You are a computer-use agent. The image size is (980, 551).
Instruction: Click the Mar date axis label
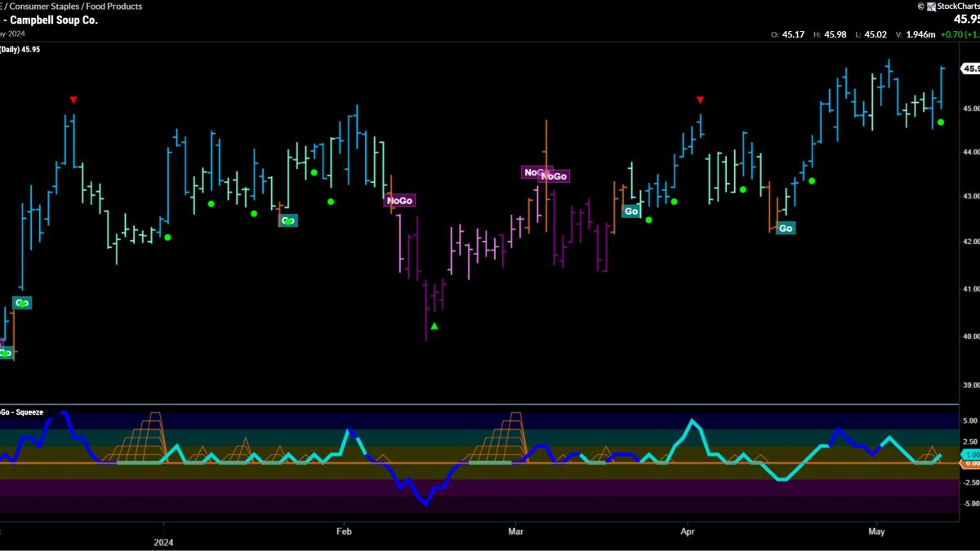(516, 531)
